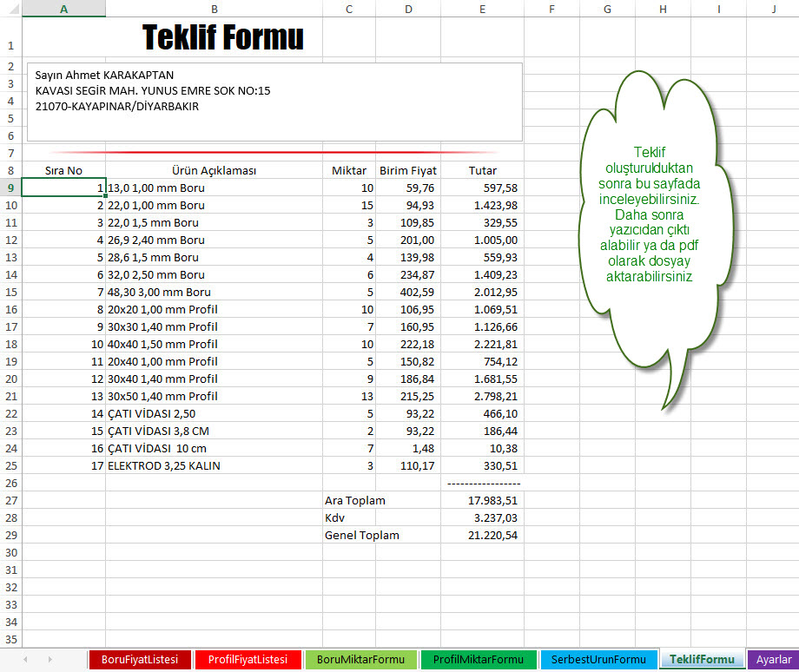The width and height of the screenshot is (799, 672).
Task: Select row 27 header
Action: (x=10, y=500)
